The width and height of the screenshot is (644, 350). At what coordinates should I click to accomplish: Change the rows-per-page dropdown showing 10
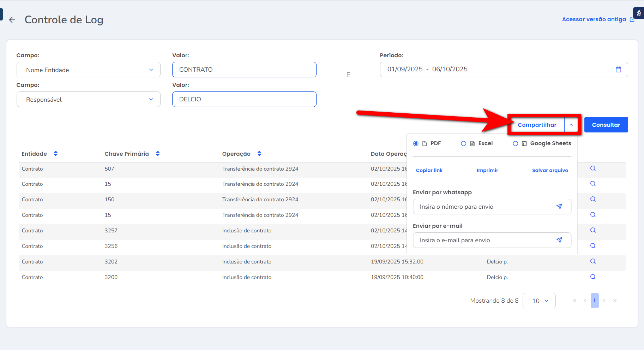click(539, 301)
